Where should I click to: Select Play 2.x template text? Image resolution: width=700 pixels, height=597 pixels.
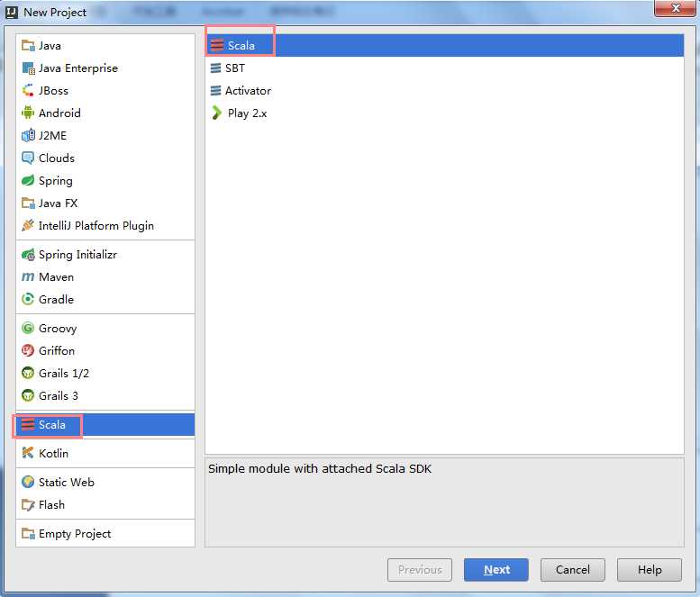pos(248,113)
